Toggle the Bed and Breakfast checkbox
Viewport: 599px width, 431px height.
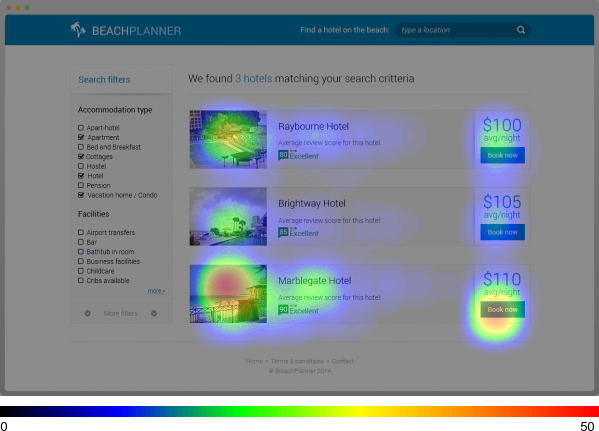81,147
